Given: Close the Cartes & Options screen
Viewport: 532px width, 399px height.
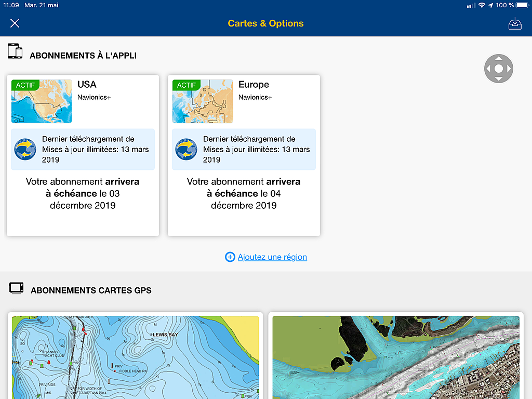Looking at the screenshot, I should (x=15, y=23).
